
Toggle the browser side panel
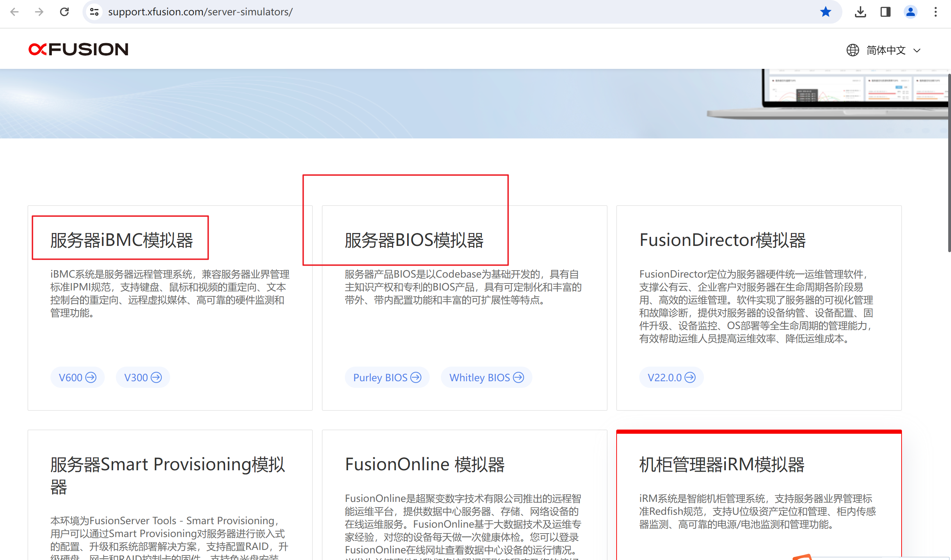pos(885,12)
